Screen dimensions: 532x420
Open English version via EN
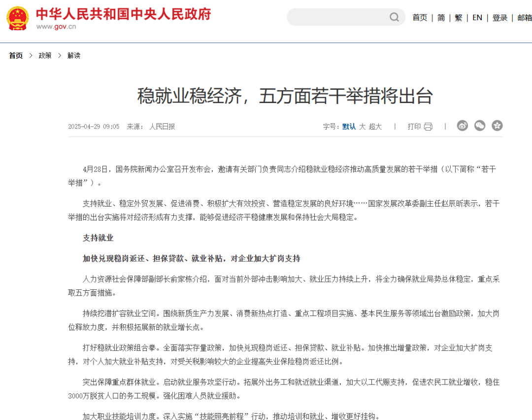coord(477,18)
